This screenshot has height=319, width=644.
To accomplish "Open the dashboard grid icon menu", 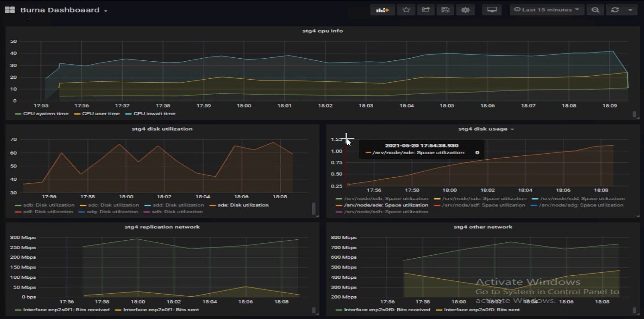I will click(x=9, y=10).
